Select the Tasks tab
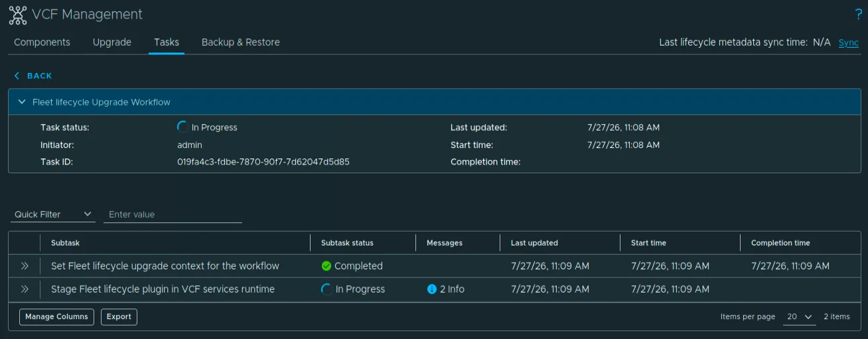Viewport: 868px width, 339px height. [x=167, y=42]
